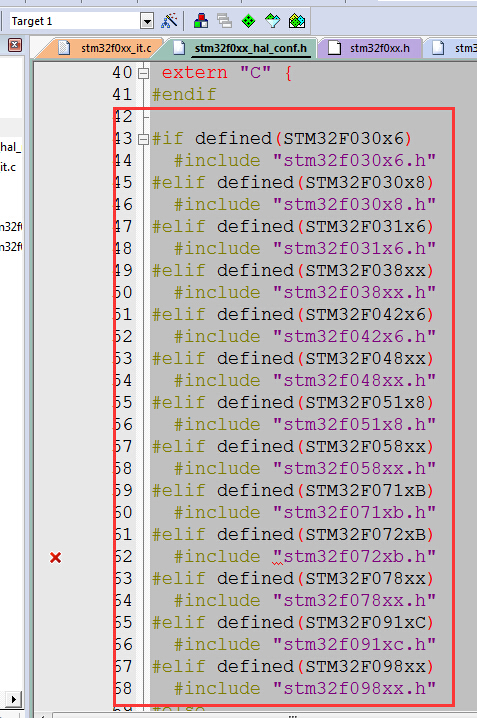Click the #include "stm32f031x6.h" line
The width and height of the screenshot is (477, 718).
[x=304, y=249]
